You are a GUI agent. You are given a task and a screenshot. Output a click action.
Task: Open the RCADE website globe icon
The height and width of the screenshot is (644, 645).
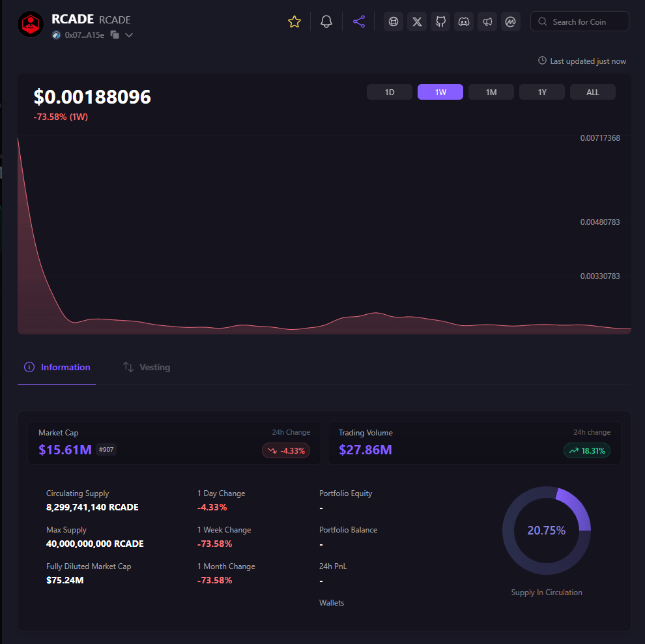click(394, 22)
